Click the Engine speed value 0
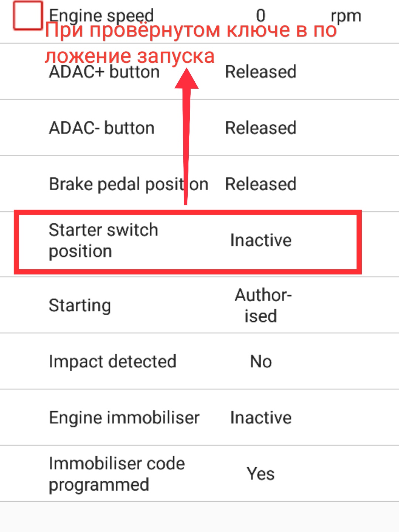 point(260,16)
